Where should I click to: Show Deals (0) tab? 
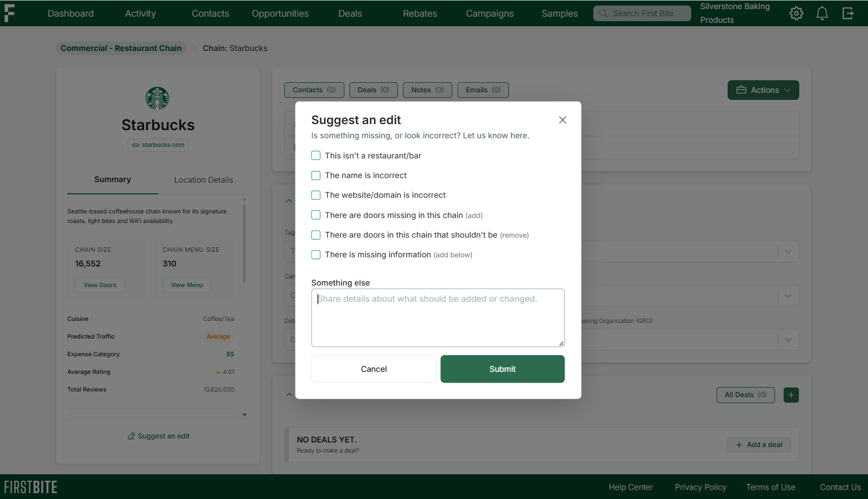click(x=374, y=90)
